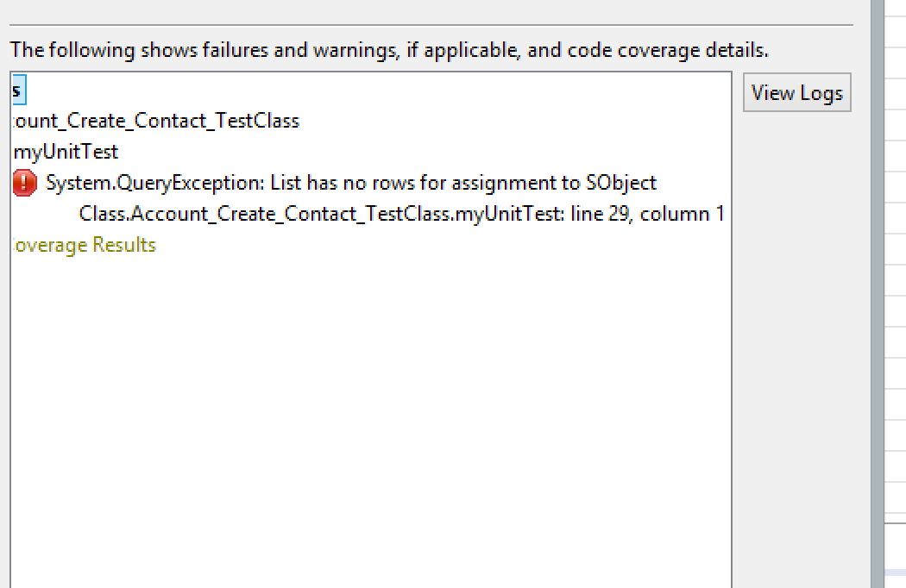
Task: Click the lined rows panel at far right
Action: [x=896, y=259]
